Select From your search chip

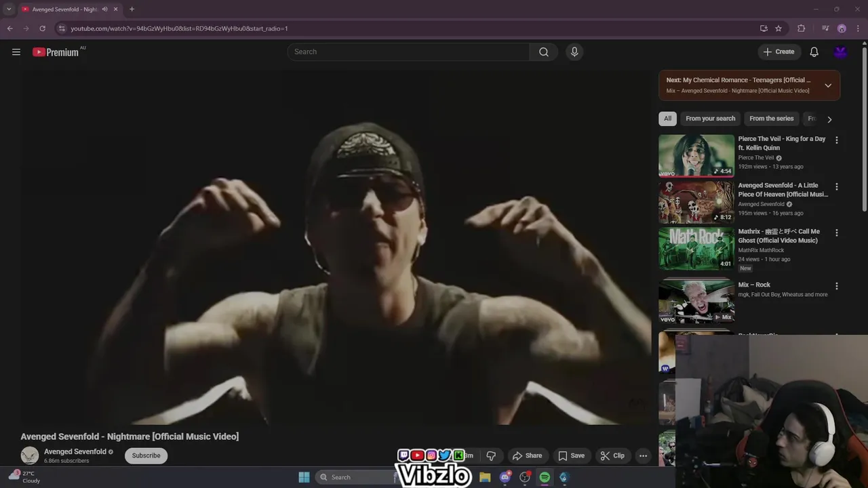click(x=710, y=119)
